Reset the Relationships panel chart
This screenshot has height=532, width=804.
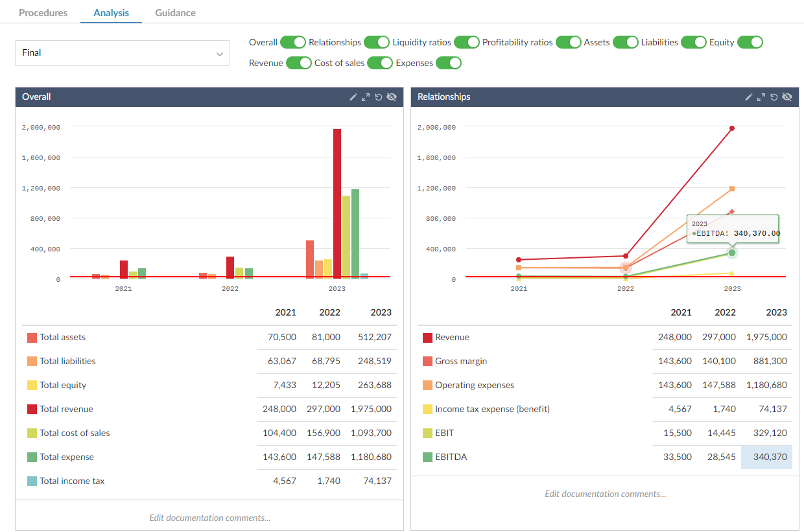(x=774, y=97)
